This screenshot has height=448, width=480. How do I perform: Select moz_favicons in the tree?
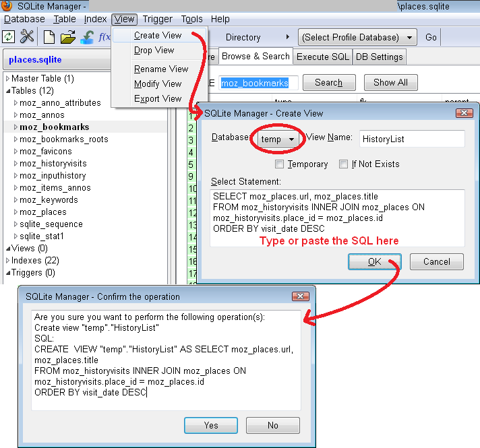pos(46,152)
